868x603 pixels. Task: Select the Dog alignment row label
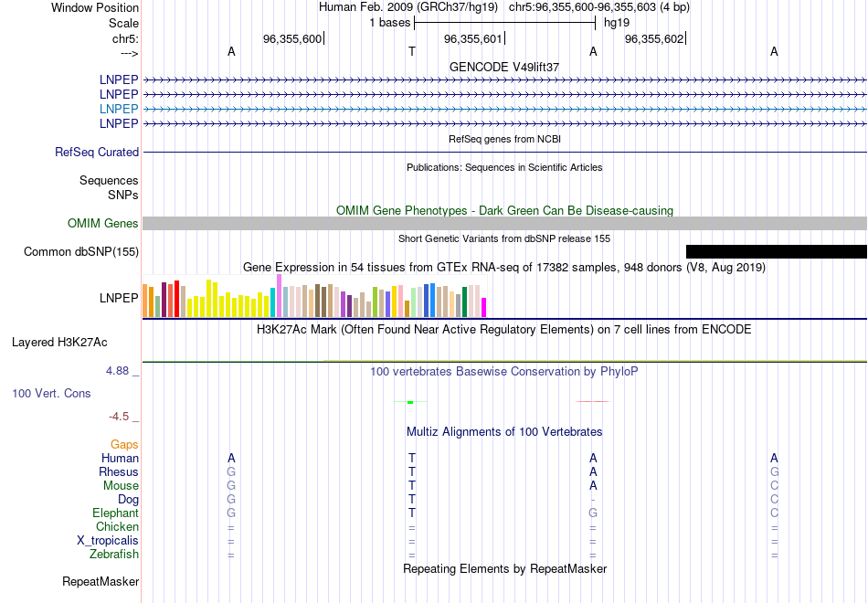click(x=128, y=500)
